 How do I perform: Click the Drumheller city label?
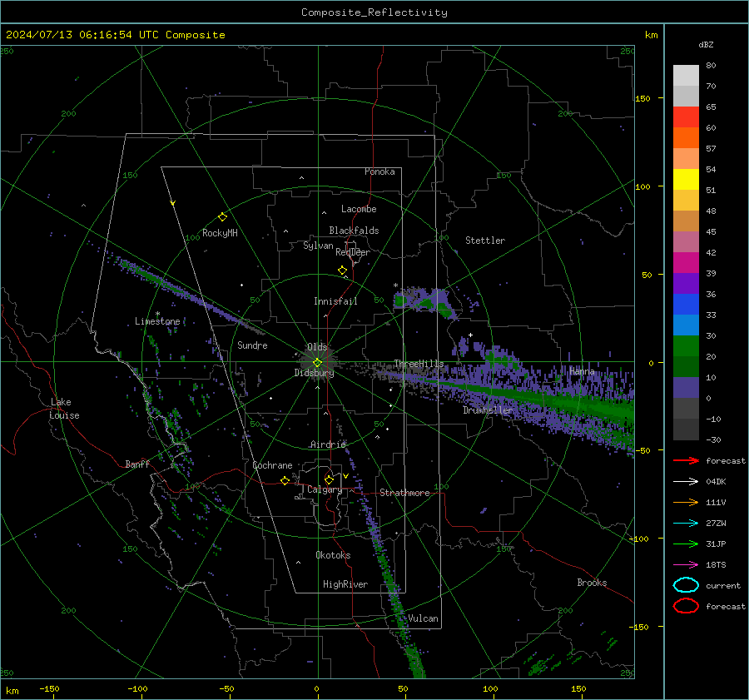[488, 410]
